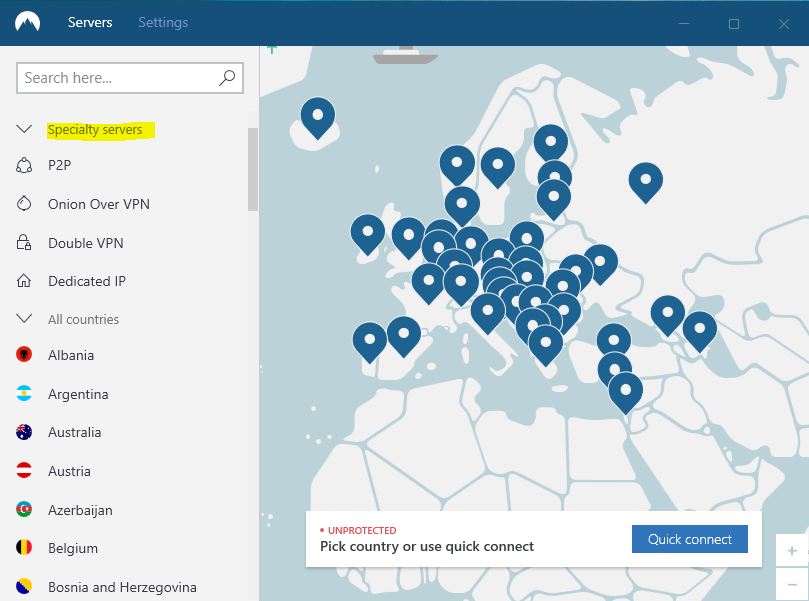Choose the Double VPN label
Image resolution: width=809 pixels, height=601 pixels.
tap(86, 243)
